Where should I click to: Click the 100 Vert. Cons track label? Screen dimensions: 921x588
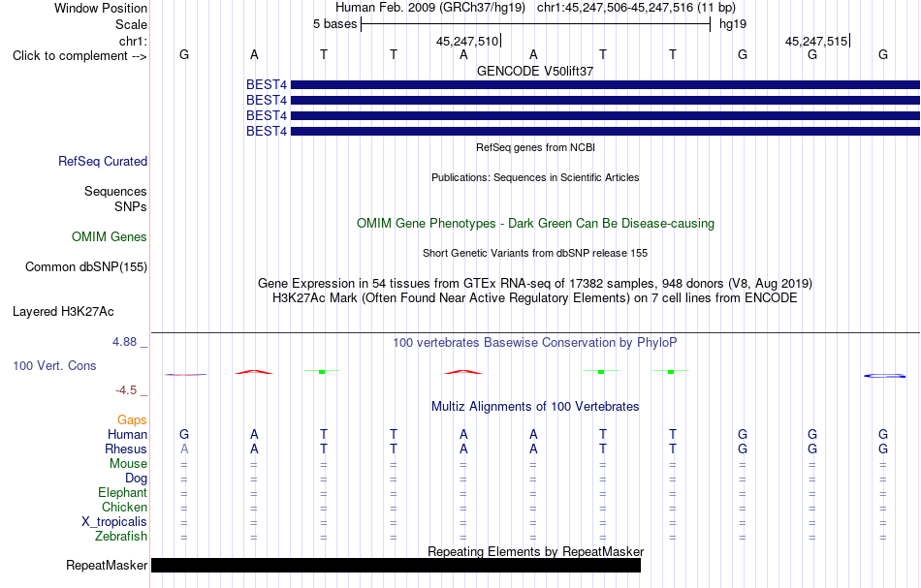tap(54, 366)
